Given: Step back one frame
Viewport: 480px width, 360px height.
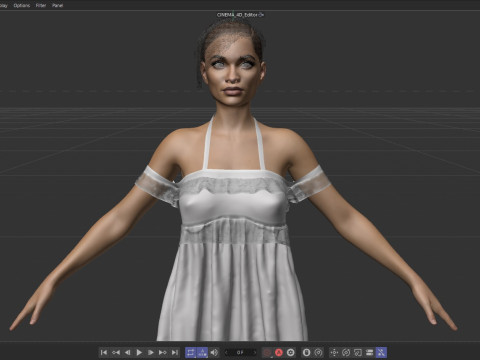Looking at the screenshot, I should pyautogui.click(x=127, y=352).
